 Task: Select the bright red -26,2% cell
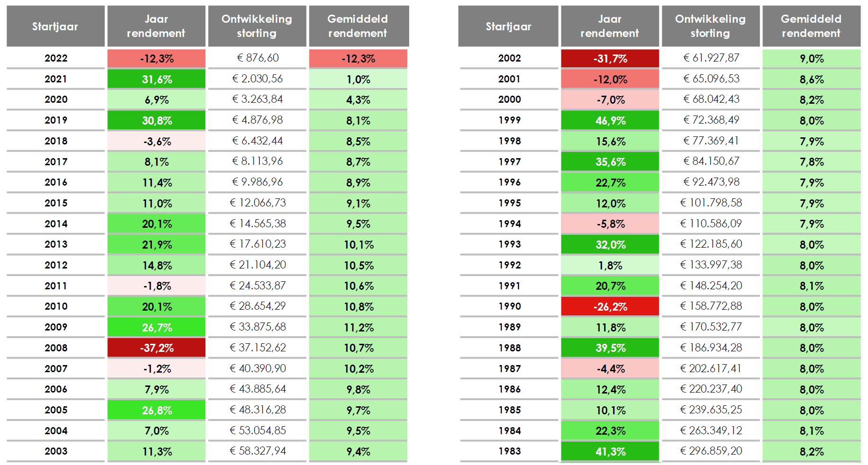click(x=610, y=307)
